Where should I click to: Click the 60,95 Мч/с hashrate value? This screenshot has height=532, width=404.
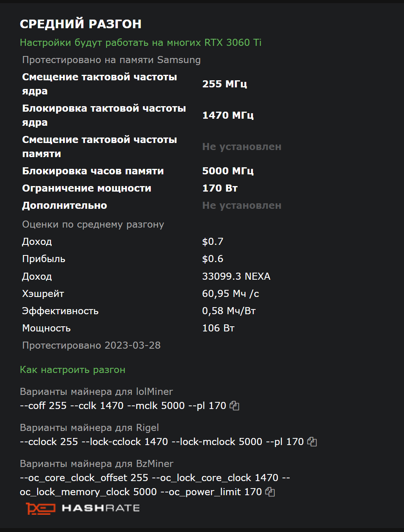[230, 294]
